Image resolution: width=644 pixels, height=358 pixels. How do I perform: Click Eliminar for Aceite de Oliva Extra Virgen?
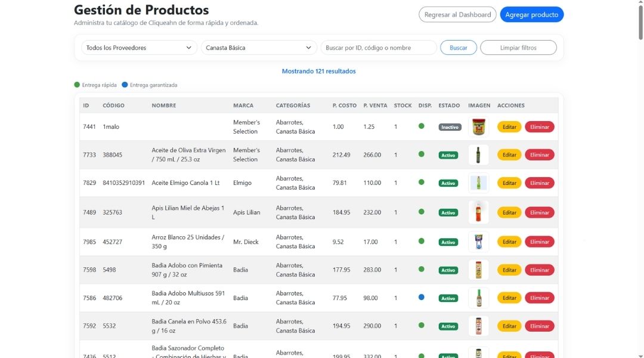(539, 155)
